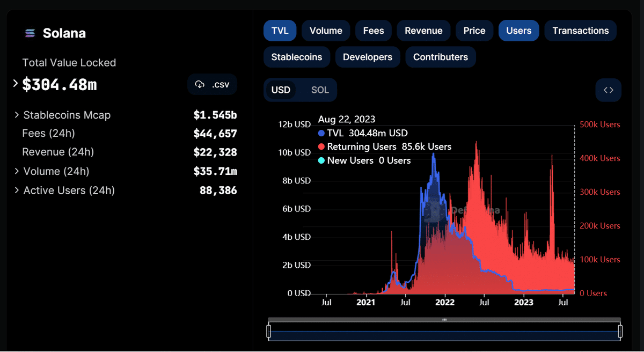This screenshot has width=644, height=352.
Task: Click the Solana logo icon
Action: point(30,33)
